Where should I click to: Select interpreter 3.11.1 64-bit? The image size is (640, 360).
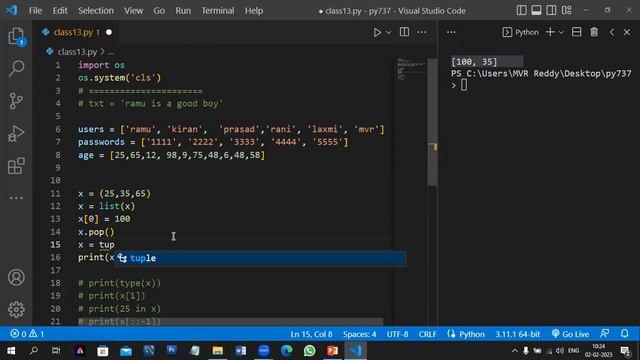518,334
